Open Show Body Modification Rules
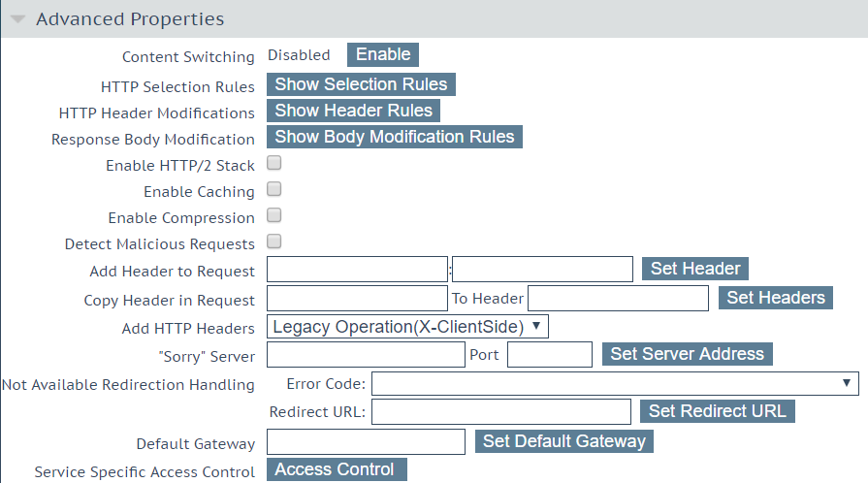Screen dimensions: 868x483 click(395, 137)
